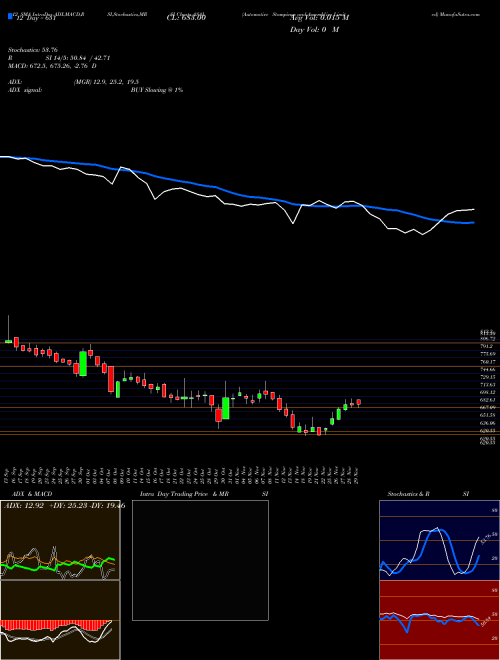
Task: Click the 651.58 price axis label
Action: pos(488,415)
